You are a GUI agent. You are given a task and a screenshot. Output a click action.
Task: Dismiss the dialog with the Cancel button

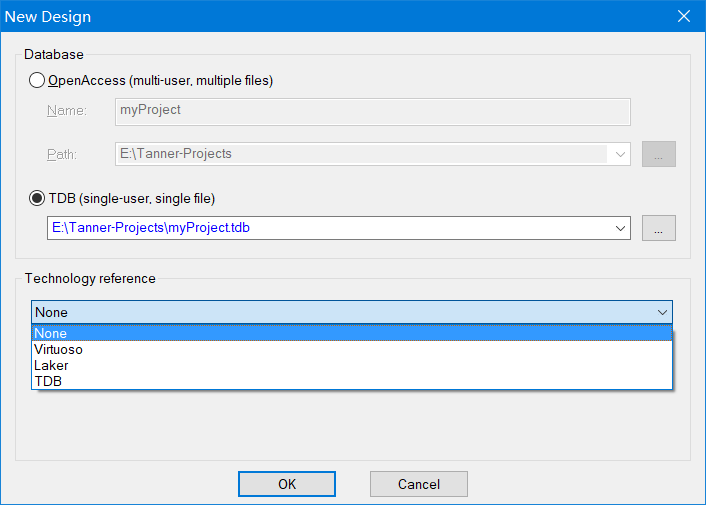419,484
